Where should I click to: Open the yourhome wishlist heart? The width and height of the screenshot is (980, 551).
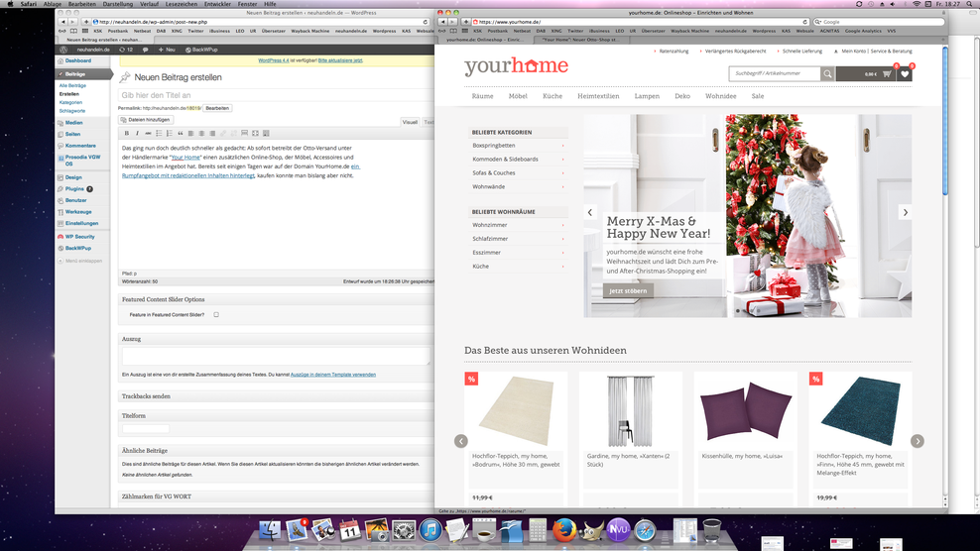(x=905, y=73)
